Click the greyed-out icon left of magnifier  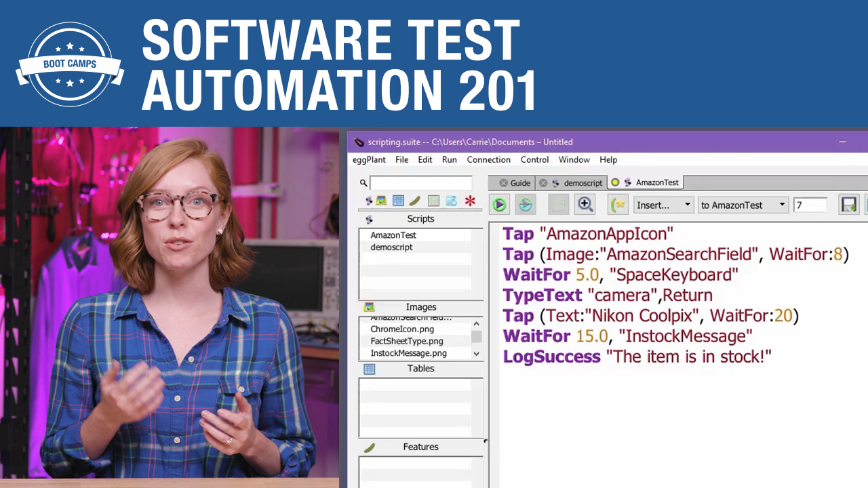click(558, 205)
